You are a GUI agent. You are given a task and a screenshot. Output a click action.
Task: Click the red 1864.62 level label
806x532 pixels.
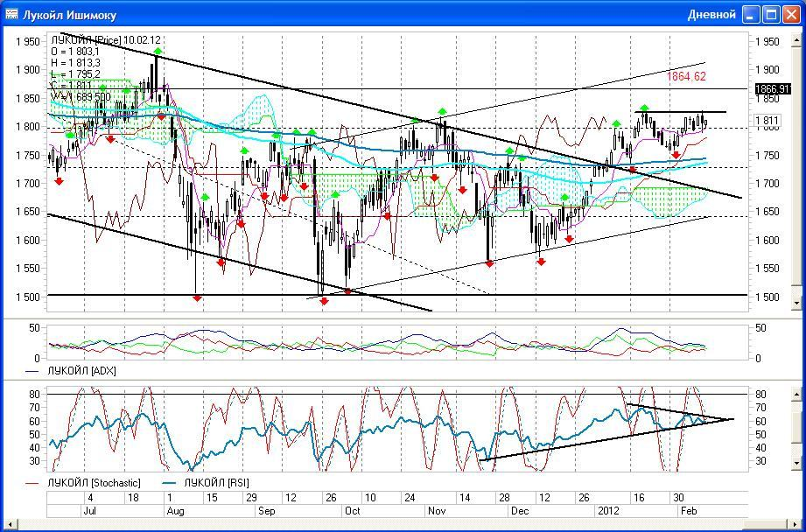coord(686,77)
